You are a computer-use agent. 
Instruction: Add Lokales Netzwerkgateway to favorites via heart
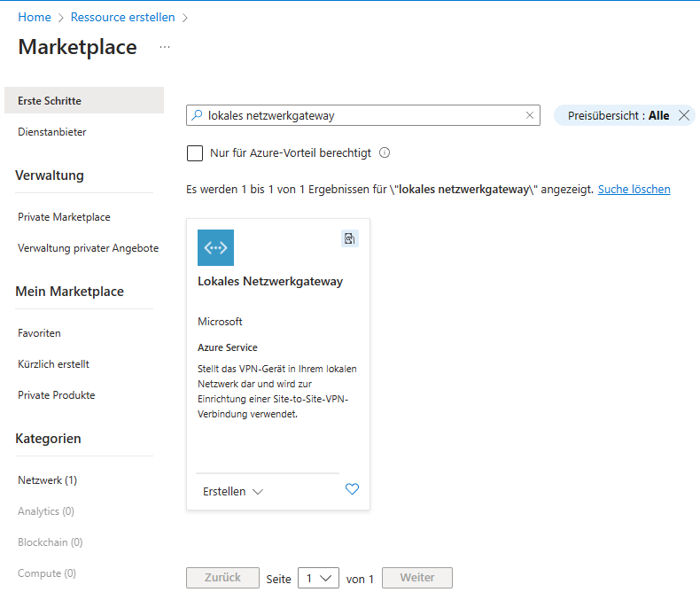pos(352,489)
